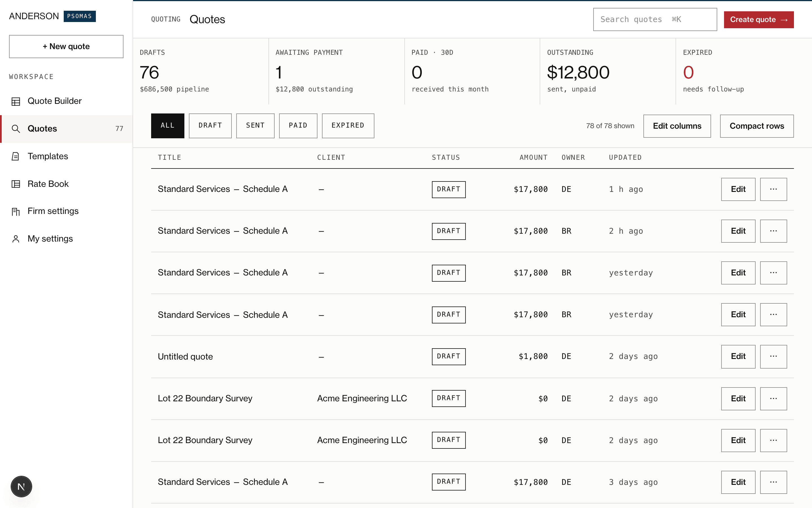Filter quotes by PAID tab
This screenshot has width=812, height=508.
click(x=298, y=126)
